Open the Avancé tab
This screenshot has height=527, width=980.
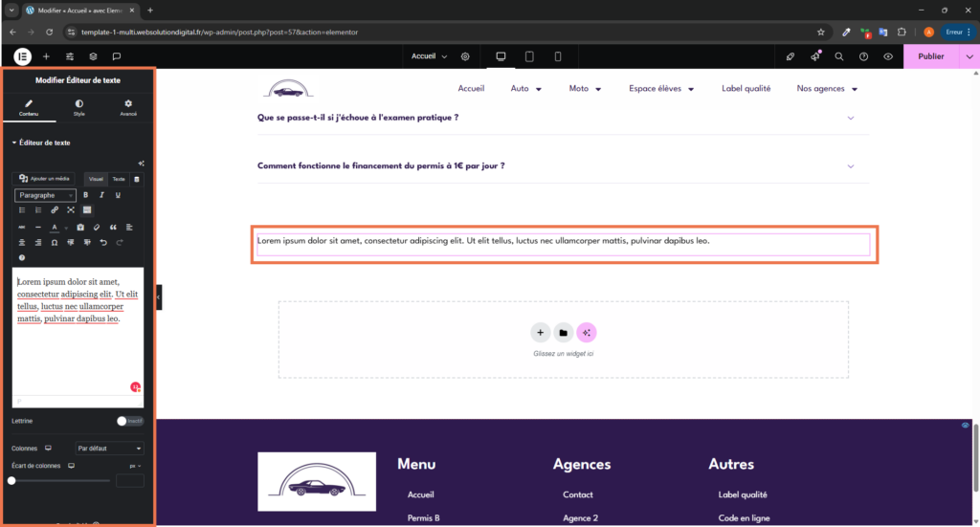pyautogui.click(x=128, y=107)
